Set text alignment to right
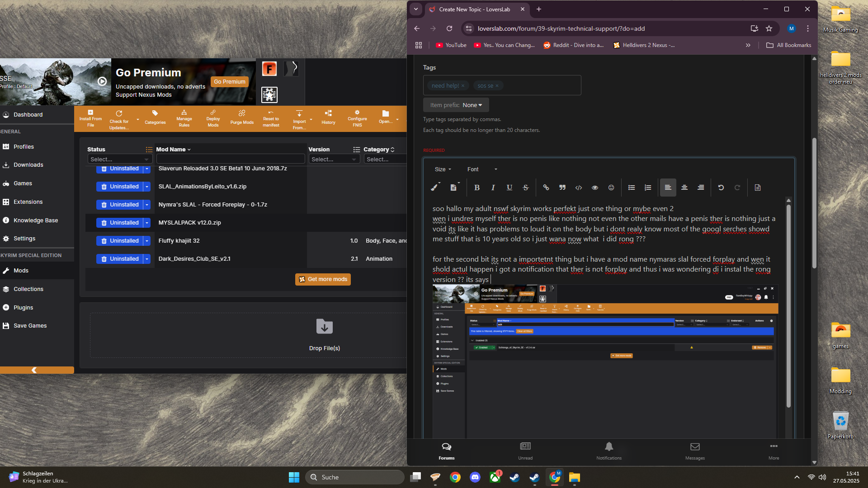868x488 pixels. pyautogui.click(x=701, y=188)
